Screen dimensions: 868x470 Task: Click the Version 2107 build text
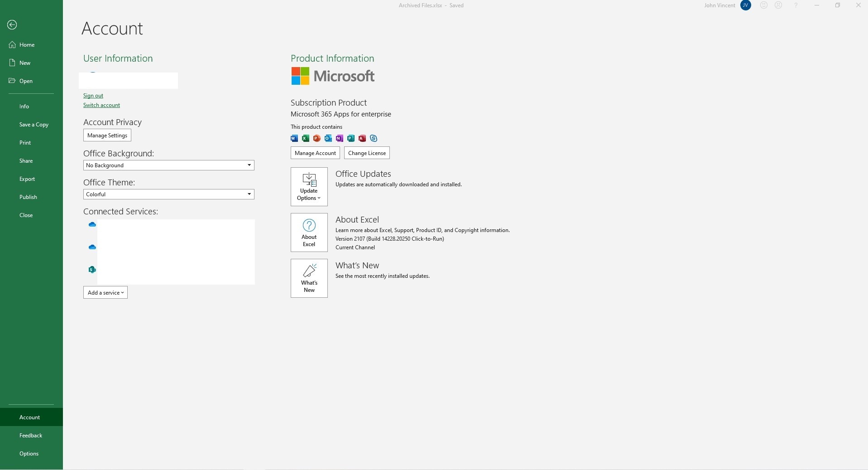389,239
